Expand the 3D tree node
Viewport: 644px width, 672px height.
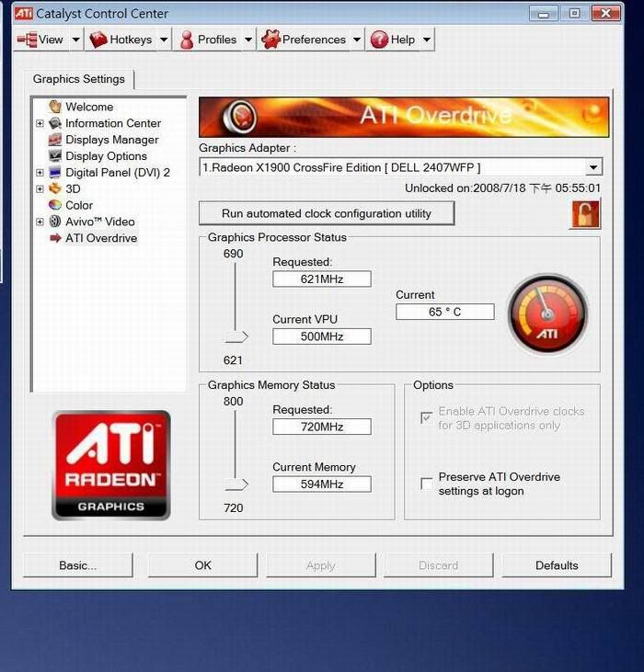click(x=40, y=189)
